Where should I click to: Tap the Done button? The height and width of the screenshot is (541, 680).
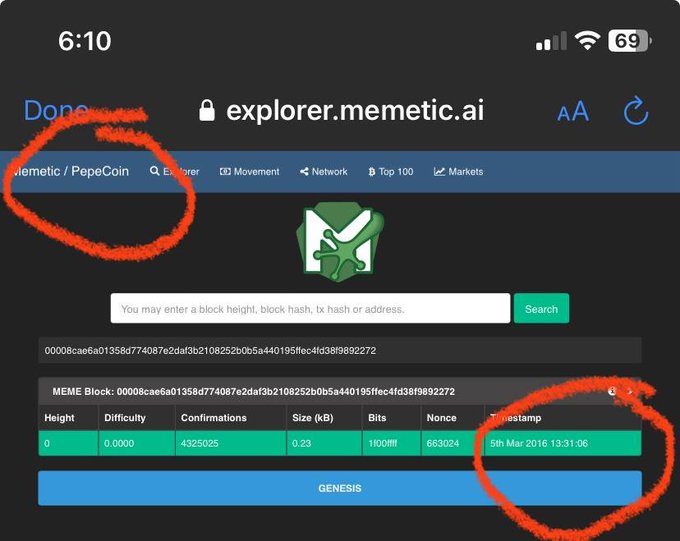coord(56,110)
